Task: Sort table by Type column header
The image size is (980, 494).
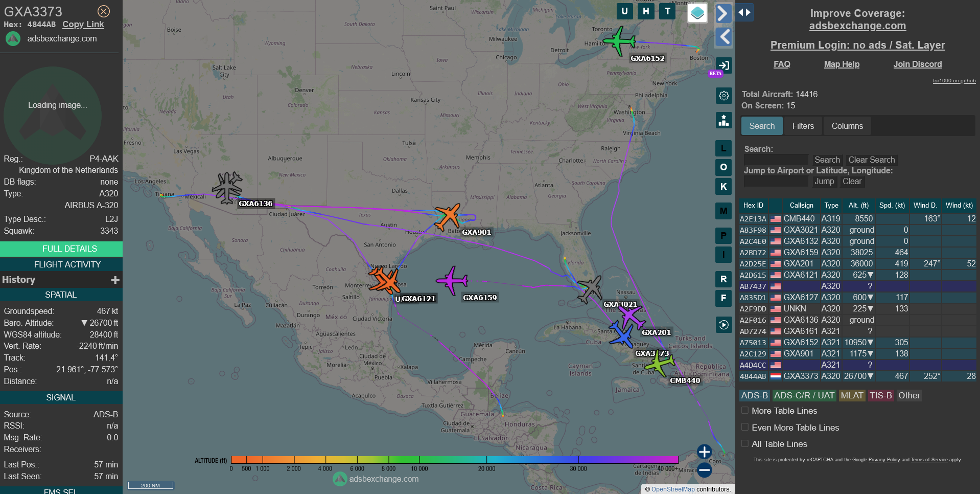Action: click(x=831, y=205)
